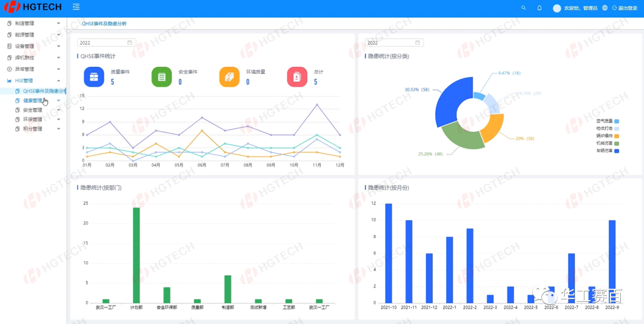Open notifications via the bell icon
644x324 pixels.
(x=540, y=8)
